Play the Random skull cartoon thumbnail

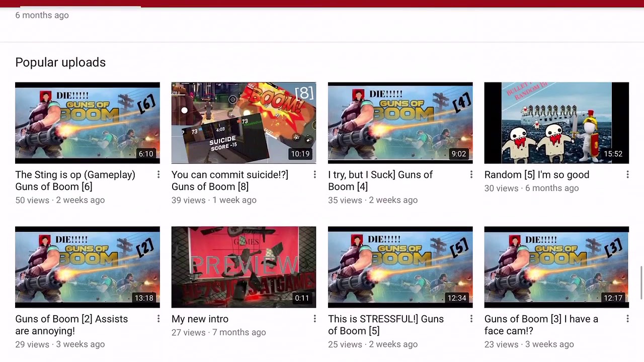point(556,123)
